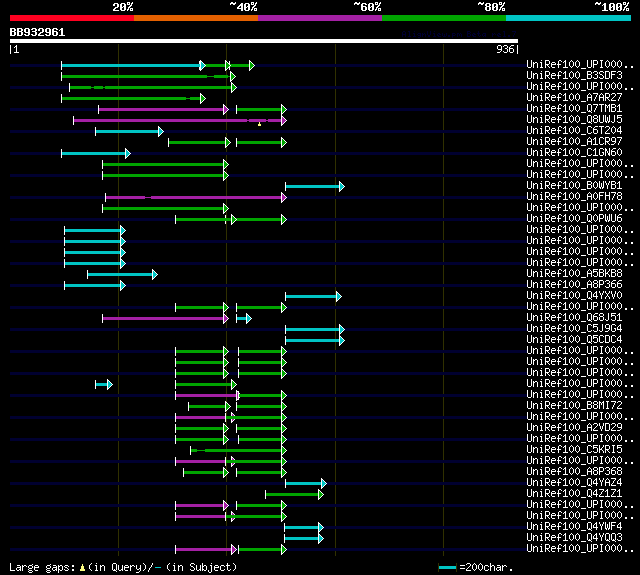This screenshot has height=575, width=640.
Task: Open subject UniRef100_Q4YAZ4
Action: tap(574, 483)
